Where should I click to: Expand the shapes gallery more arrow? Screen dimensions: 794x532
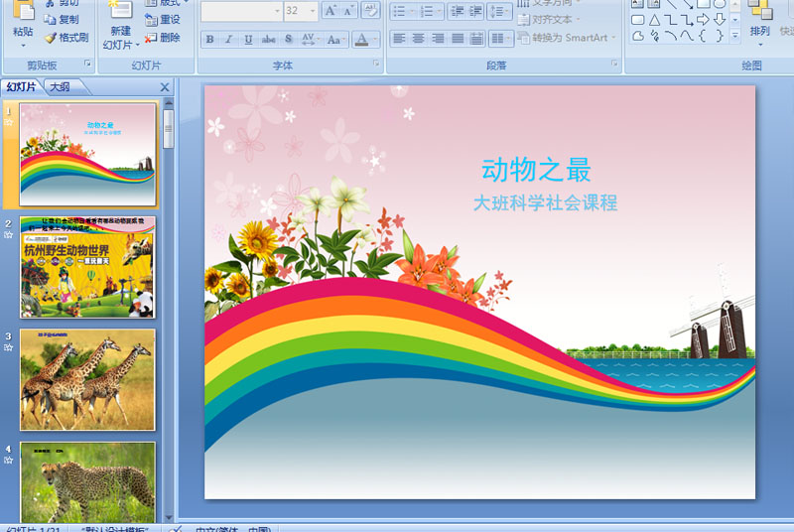coord(734,36)
